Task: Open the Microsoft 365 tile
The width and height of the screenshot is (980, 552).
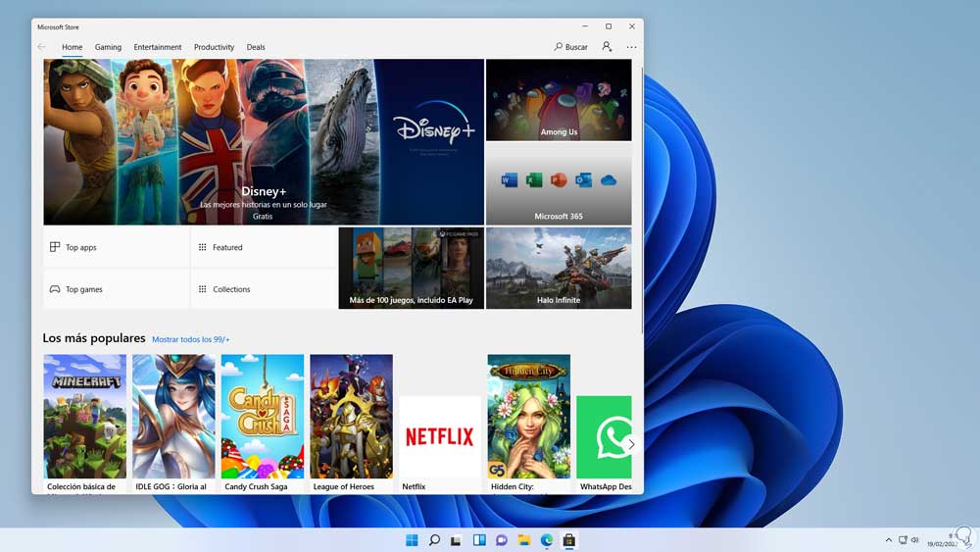Action: pyautogui.click(x=559, y=183)
